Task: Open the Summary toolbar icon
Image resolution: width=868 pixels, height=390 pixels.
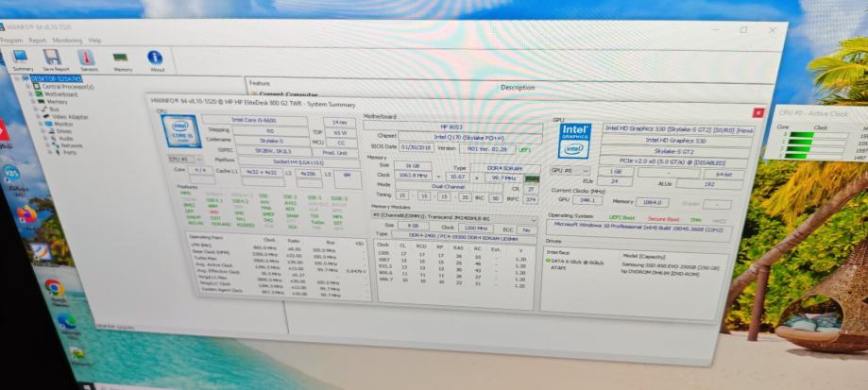Action: [x=23, y=59]
